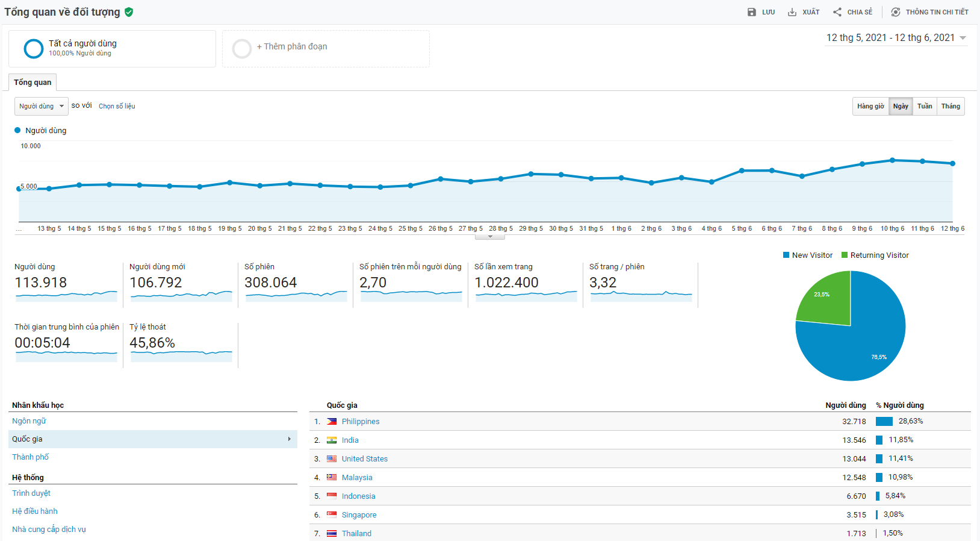Click the Thêm phân đoạn segment box
This screenshot has width=980, height=541.
[x=326, y=48]
